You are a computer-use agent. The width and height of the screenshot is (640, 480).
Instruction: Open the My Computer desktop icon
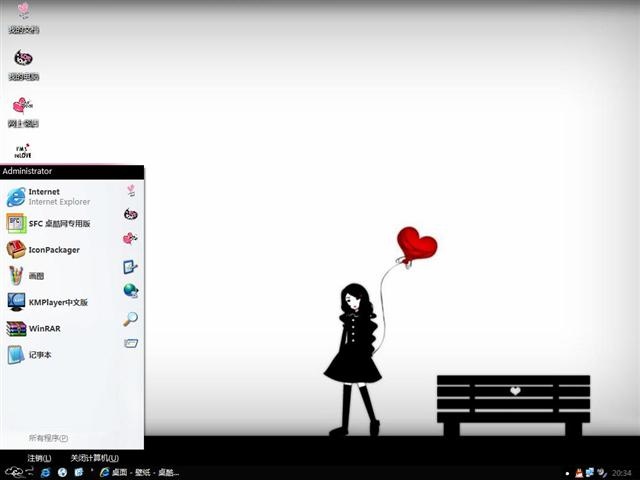coord(23,65)
